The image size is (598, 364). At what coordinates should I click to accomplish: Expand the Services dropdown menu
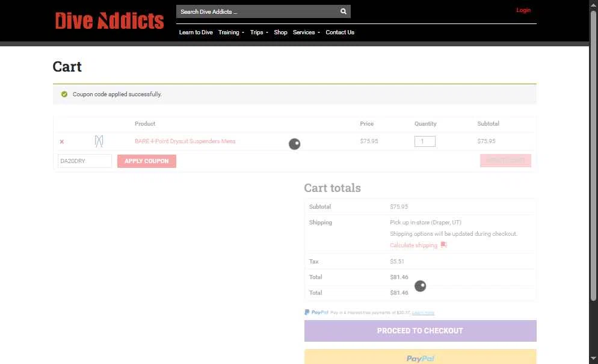click(x=306, y=32)
